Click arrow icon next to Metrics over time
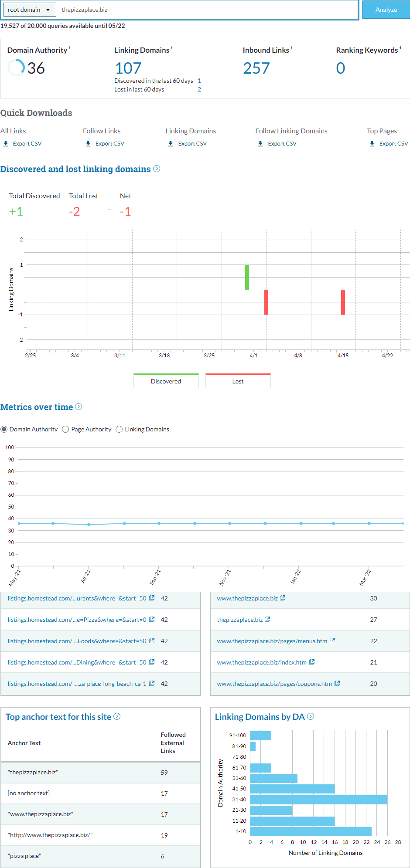Viewport: 410px width, 868px height. 79,407
